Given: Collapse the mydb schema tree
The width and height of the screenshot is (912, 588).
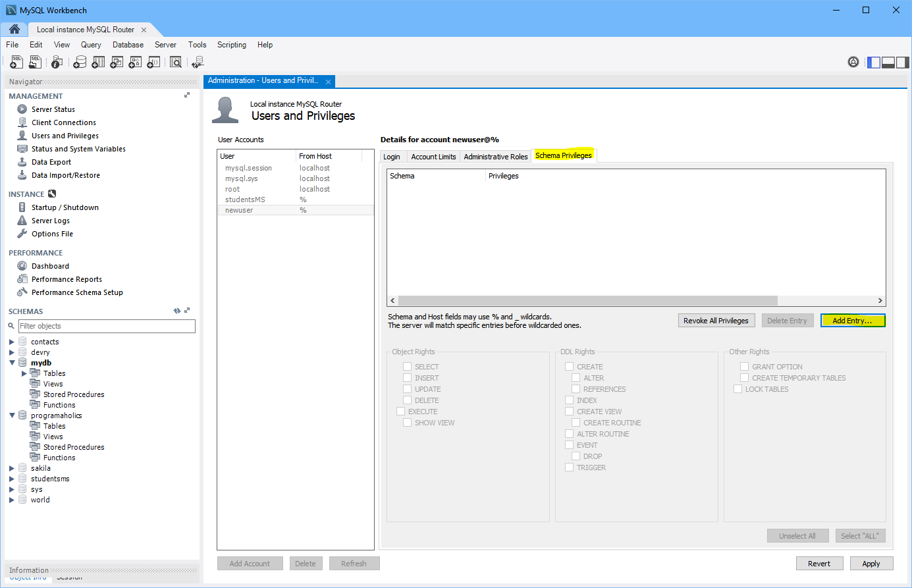Looking at the screenshot, I should point(12,363).
